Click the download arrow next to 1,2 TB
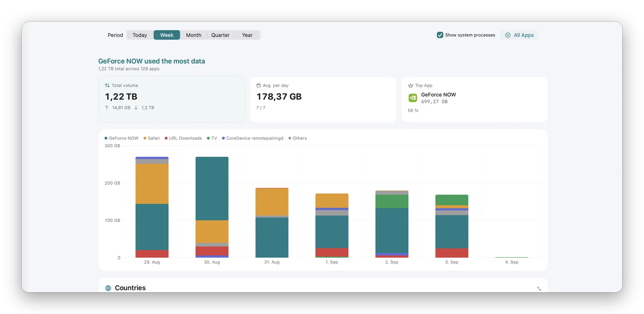 click(136, 107)
